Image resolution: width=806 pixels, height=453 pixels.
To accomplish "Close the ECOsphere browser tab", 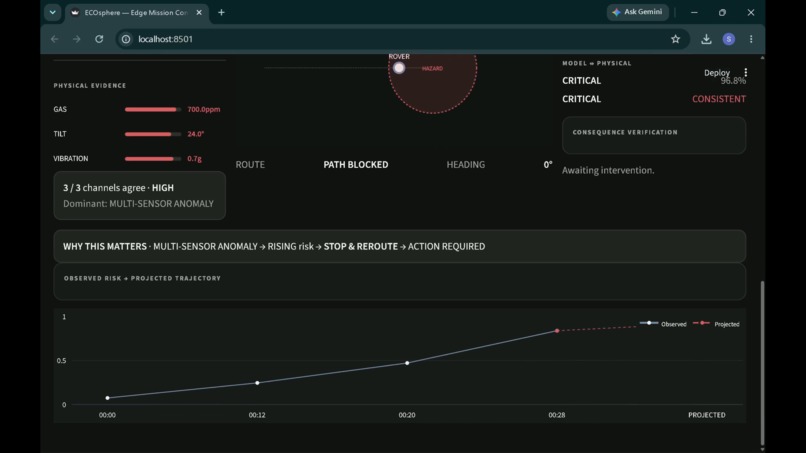I will coord(199,12).
